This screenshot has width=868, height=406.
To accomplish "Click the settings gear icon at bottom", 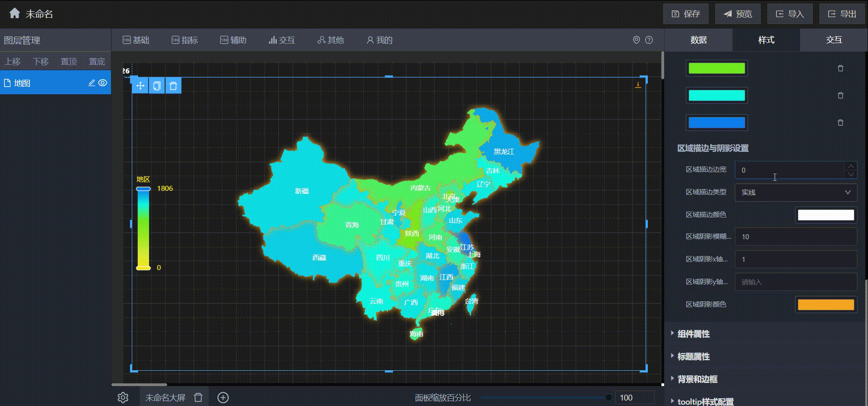I will point(123,397).
